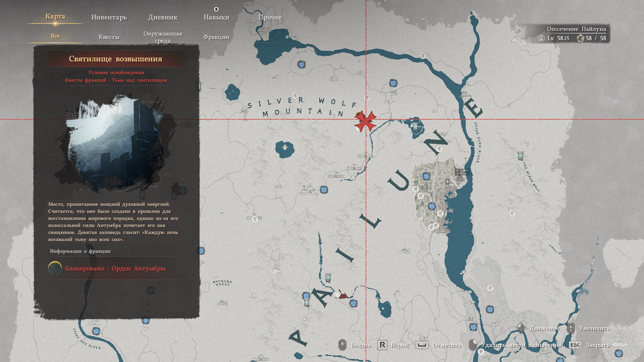
Task: Switch to the Дневник tab
Action: [163, 17]
